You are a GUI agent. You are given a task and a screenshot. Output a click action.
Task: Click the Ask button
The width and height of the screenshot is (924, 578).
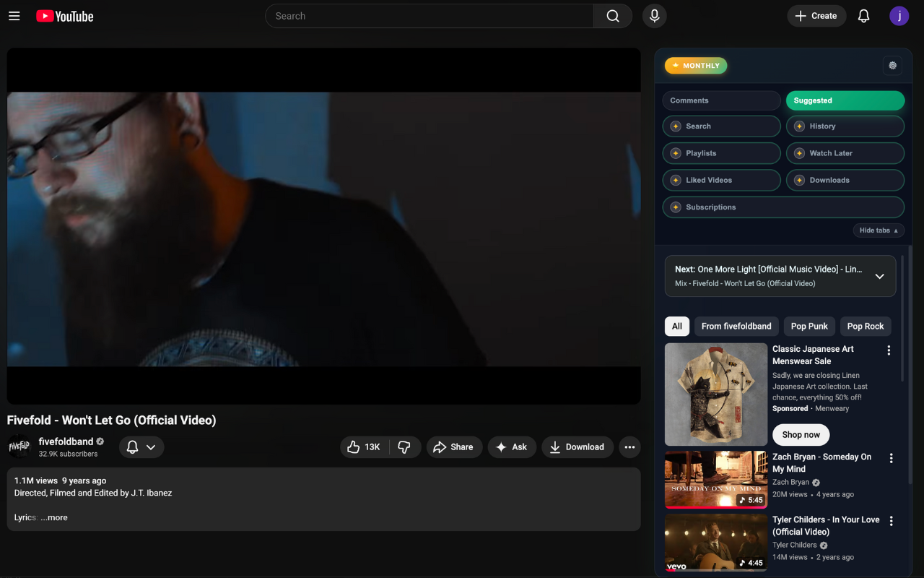512,447
